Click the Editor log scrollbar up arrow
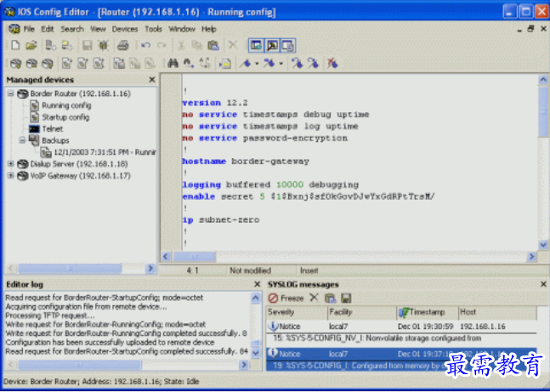 (x=256, y=298)
